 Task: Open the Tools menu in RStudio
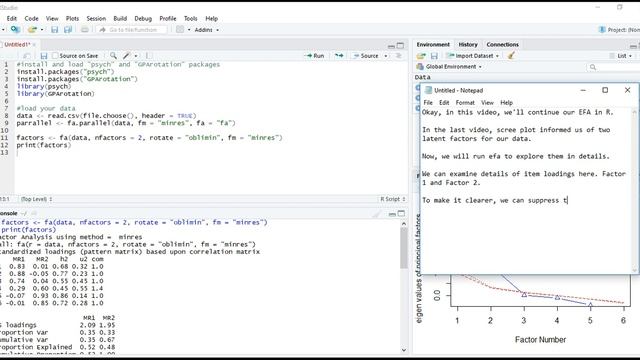tap(191, 18)
